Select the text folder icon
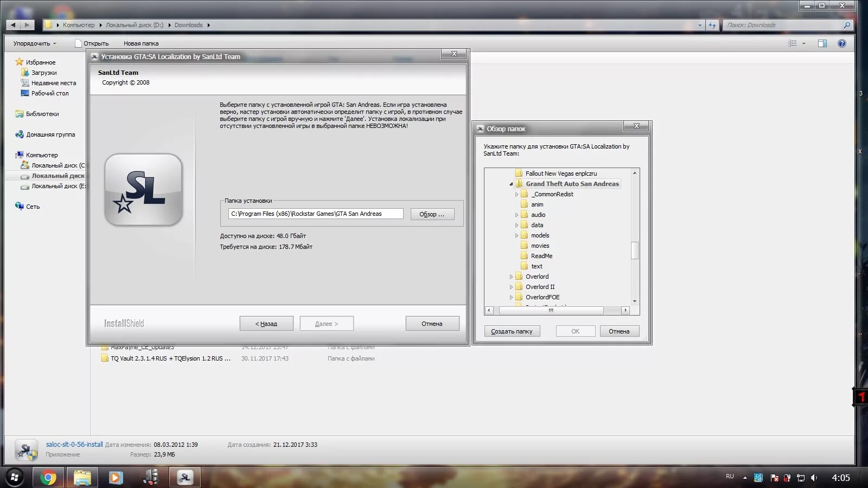Viewport: 868px width, 488px height. click(x=525, y=266)
